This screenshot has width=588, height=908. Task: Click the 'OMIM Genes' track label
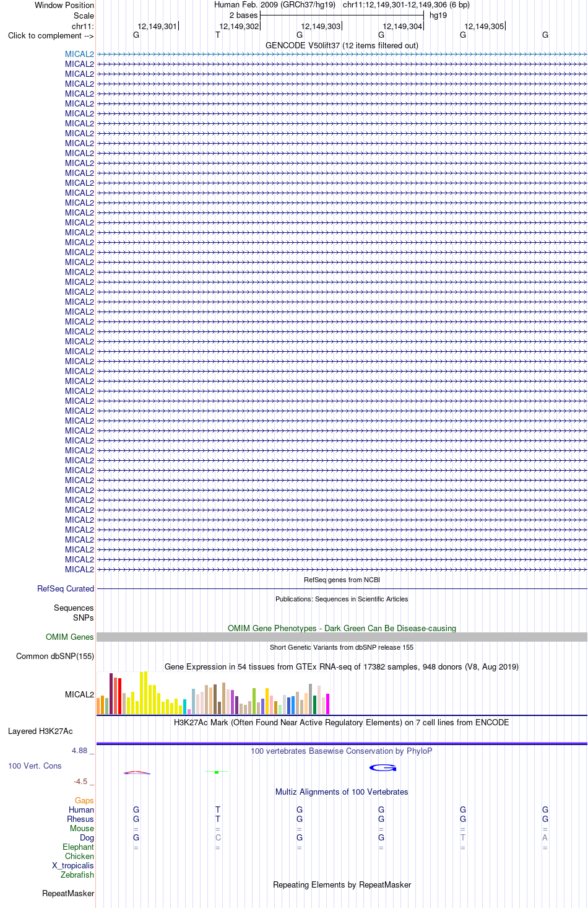[x=69, y=637]
